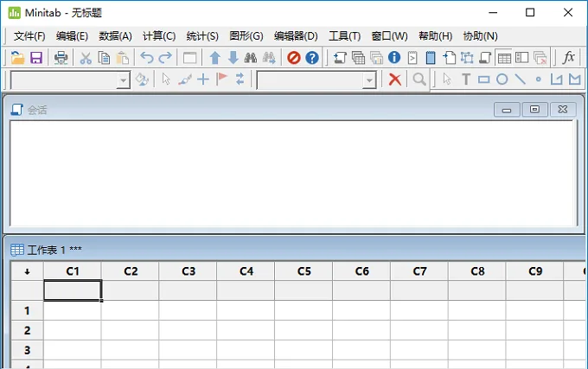Toggle data entry direction arrow in worksheet corner

click(27, 271)
